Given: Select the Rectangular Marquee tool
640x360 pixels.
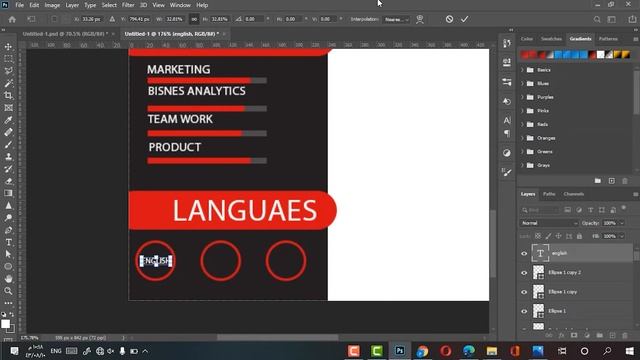Looking at the screenshot, I should [8, 59].
